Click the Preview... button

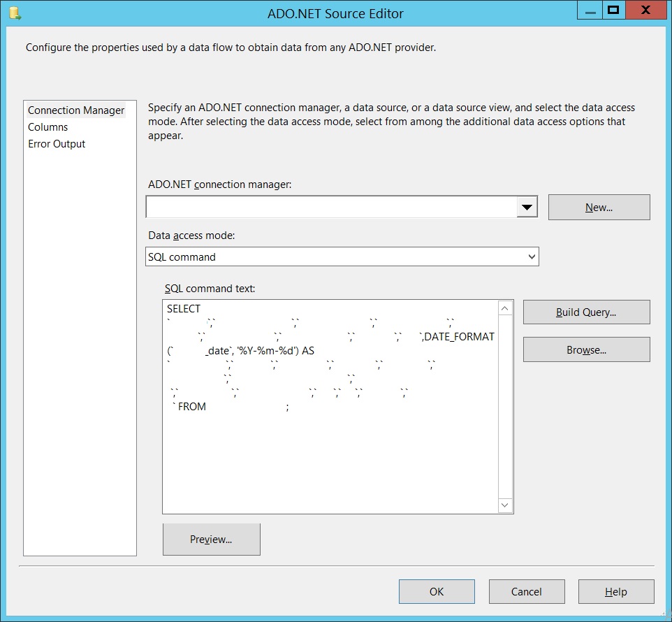click(211, 540)
